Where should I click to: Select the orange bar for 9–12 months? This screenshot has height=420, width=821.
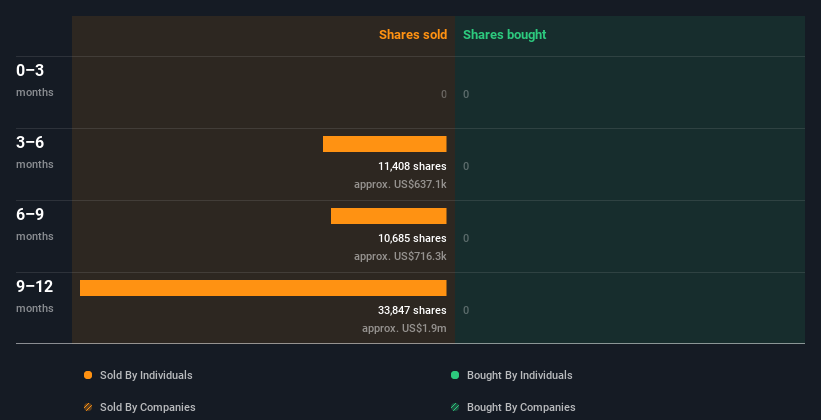263,288
